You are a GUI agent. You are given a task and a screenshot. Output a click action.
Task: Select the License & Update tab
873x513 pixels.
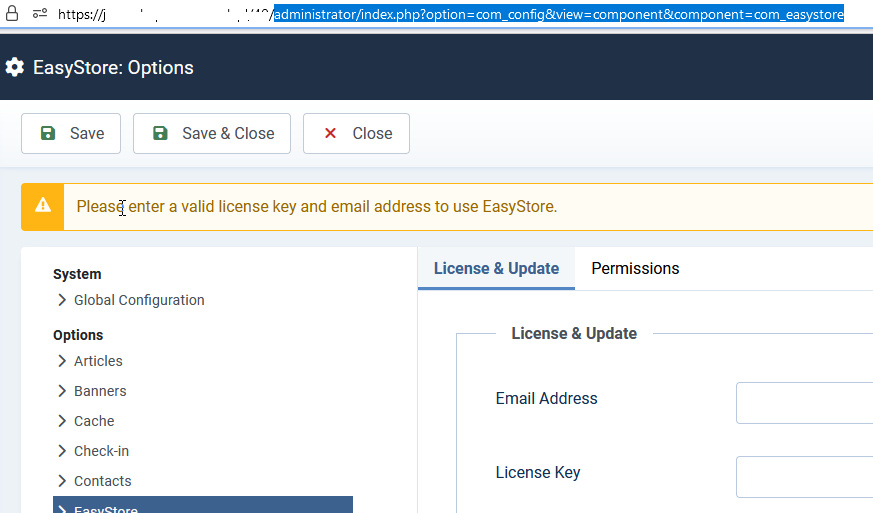(x=496, y=268)
